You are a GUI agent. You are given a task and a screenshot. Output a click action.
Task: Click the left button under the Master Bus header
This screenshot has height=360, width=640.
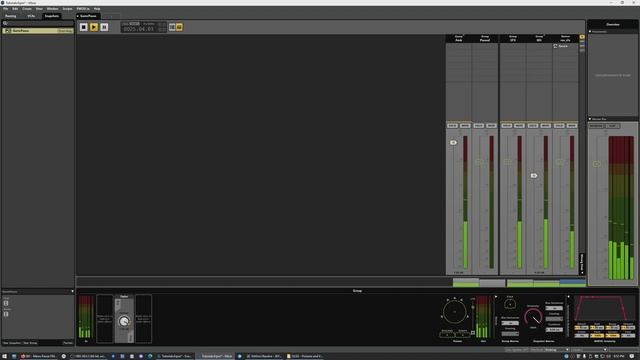click(x=596, y=126)
